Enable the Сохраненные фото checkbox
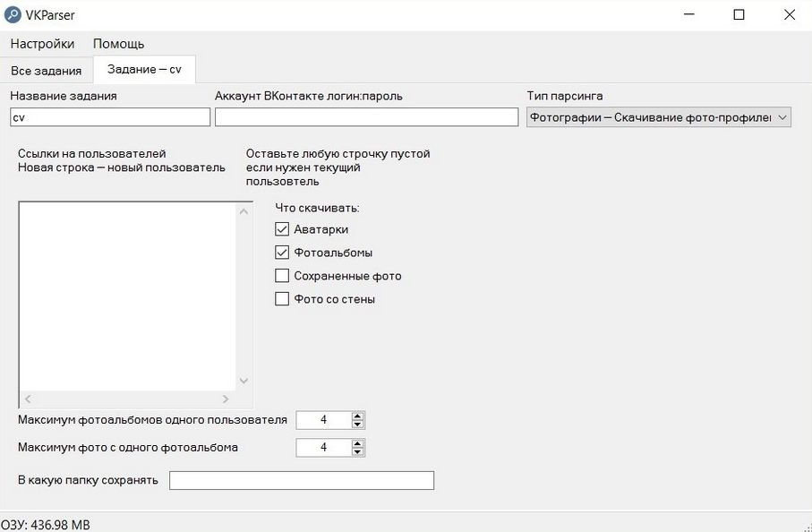812x532 pixels. click(x=282, y=276)
